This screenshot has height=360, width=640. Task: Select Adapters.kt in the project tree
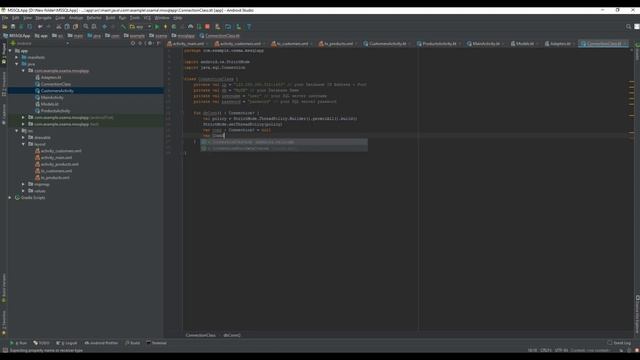[51, 78]
